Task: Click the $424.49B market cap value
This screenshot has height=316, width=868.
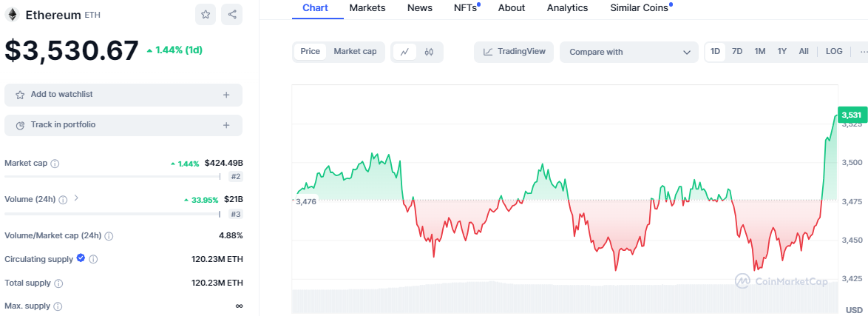Action: pyautogui.click(x=223, y=163)
